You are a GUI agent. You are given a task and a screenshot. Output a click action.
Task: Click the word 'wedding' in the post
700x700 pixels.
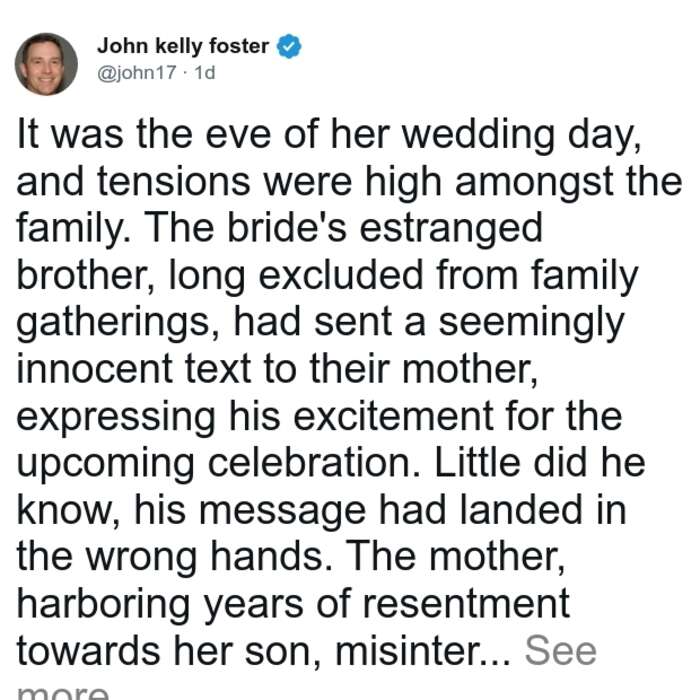click(479, 135)
